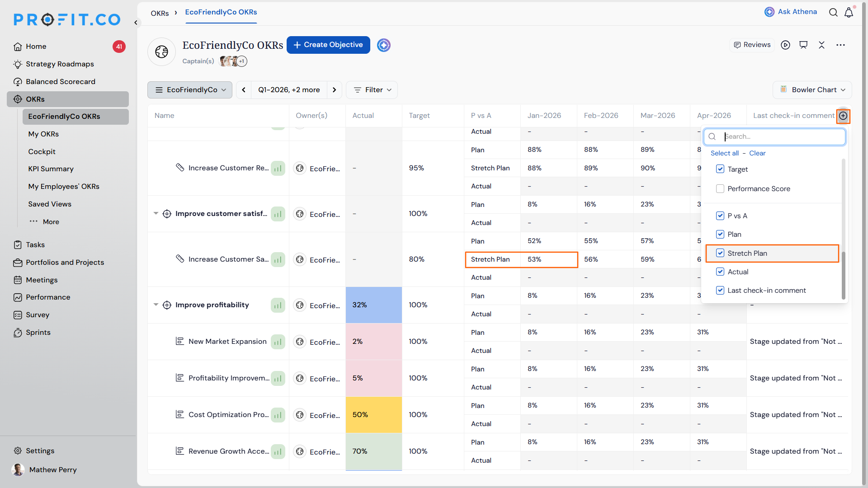Image resolution: width=868 pixels, height=488 pixels.
Task: Click the collapse-all arrows icon
Action: coord(821,45)
